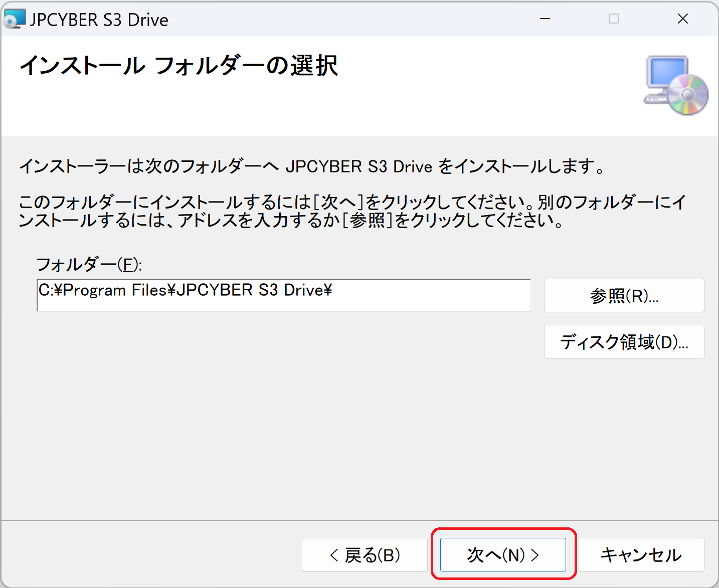Screen dimensions: 719x588
Task: Focus the install folder path field
Action: 284,295
